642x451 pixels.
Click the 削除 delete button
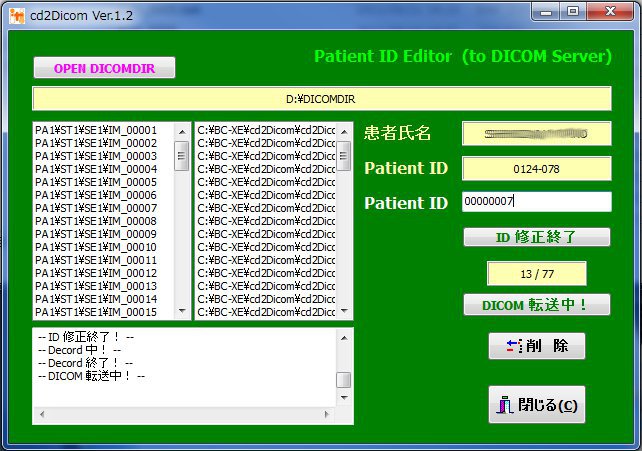point(536,346)
